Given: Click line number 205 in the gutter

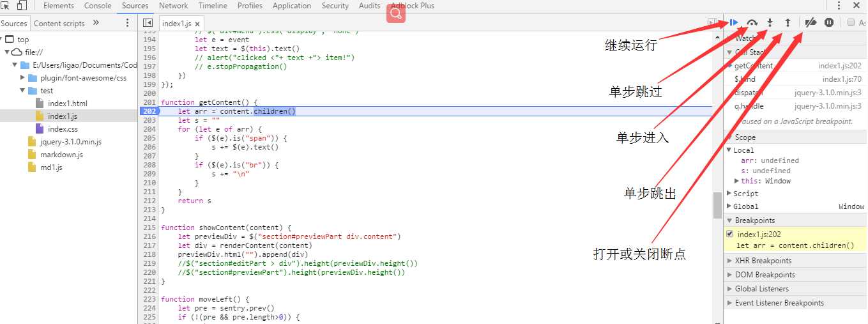Looking at the screenshot, I should [x=149, y=138].
